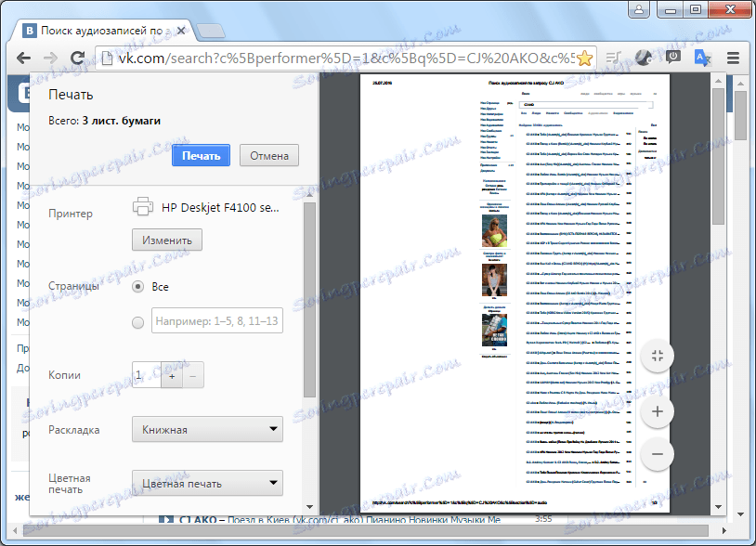Click the power-screen extension icon in the toolbar
Image resolution: width=756 pixels, height=546 pixels.
coord(673,58)
